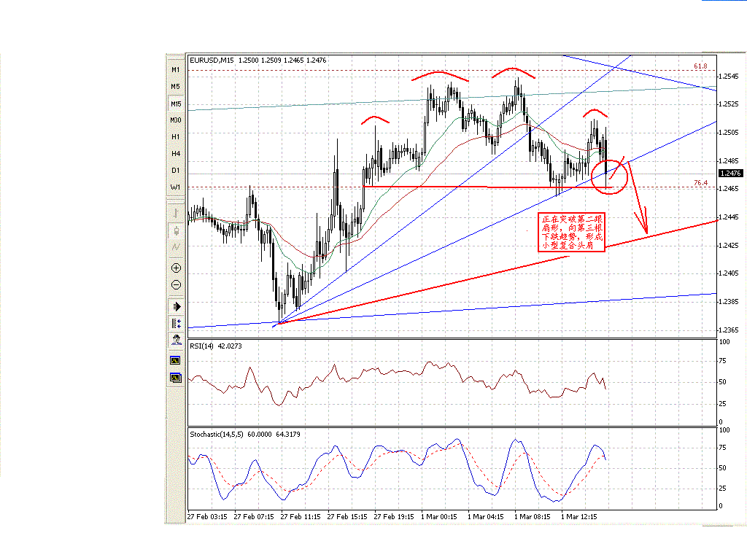This screenshot has width=747, height=560.
Task: Toggle chart shift icon
Action: coord(176,323)
